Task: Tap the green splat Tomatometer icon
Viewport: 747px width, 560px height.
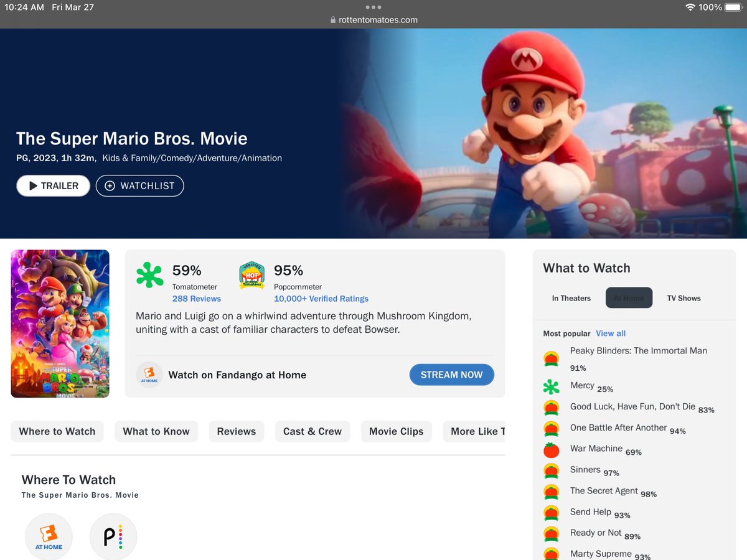Action: (x=149, y=275)
